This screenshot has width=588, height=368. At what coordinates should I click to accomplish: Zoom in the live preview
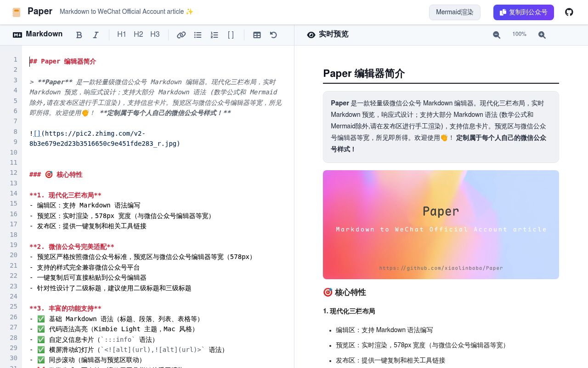pos(542,34)
